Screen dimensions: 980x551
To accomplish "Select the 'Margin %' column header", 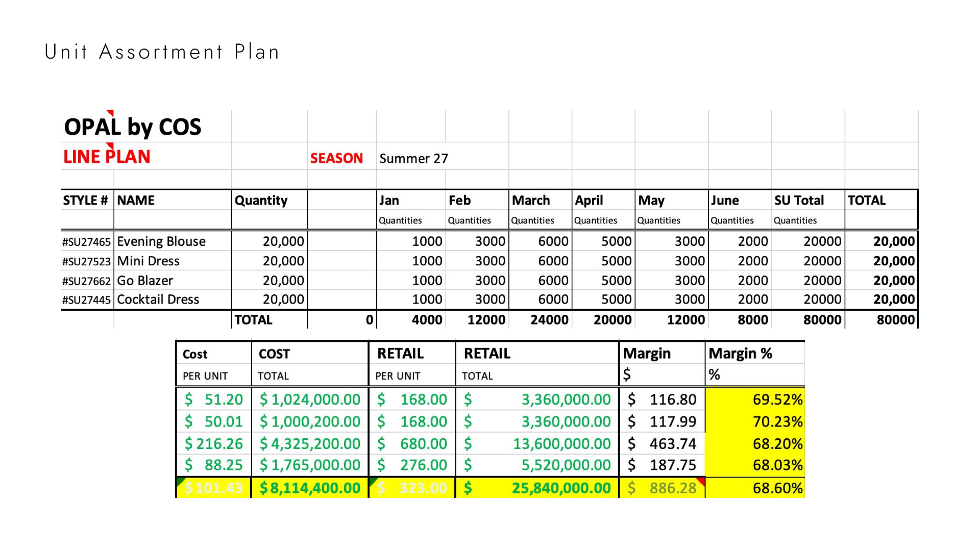I will [x=740, y=353].
